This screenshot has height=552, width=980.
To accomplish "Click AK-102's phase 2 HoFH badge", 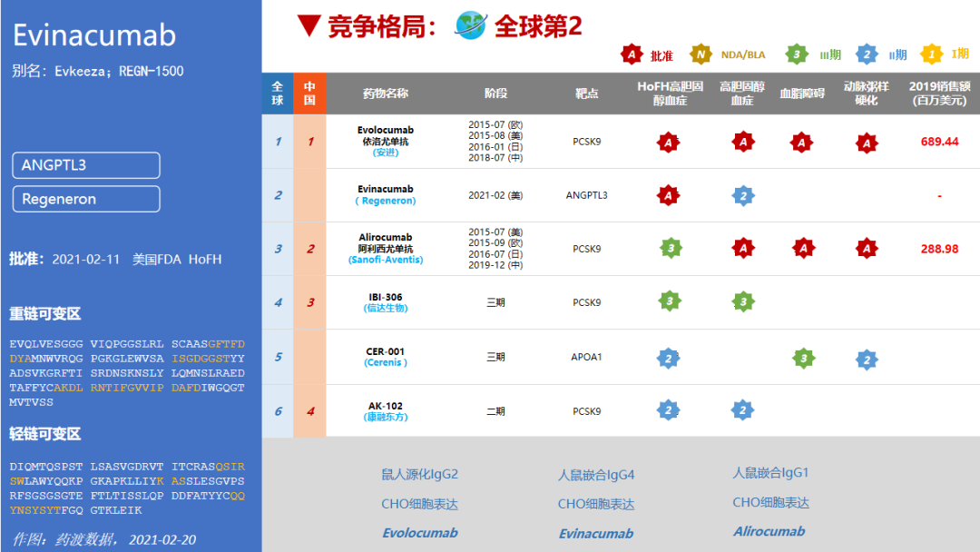I will click(668, 410).
